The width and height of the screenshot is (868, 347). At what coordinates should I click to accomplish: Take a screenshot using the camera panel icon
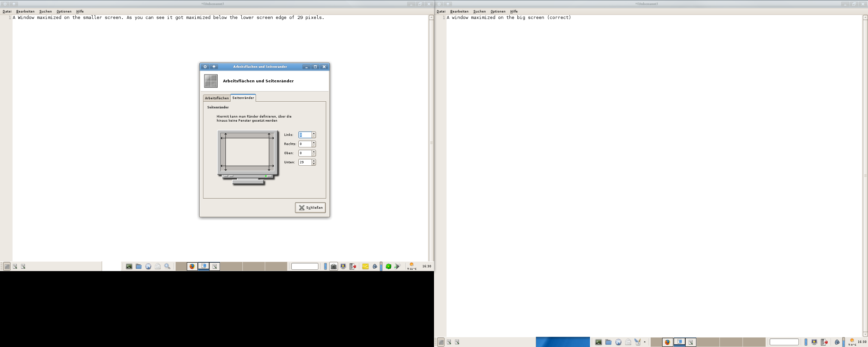[x=333, y=267]
